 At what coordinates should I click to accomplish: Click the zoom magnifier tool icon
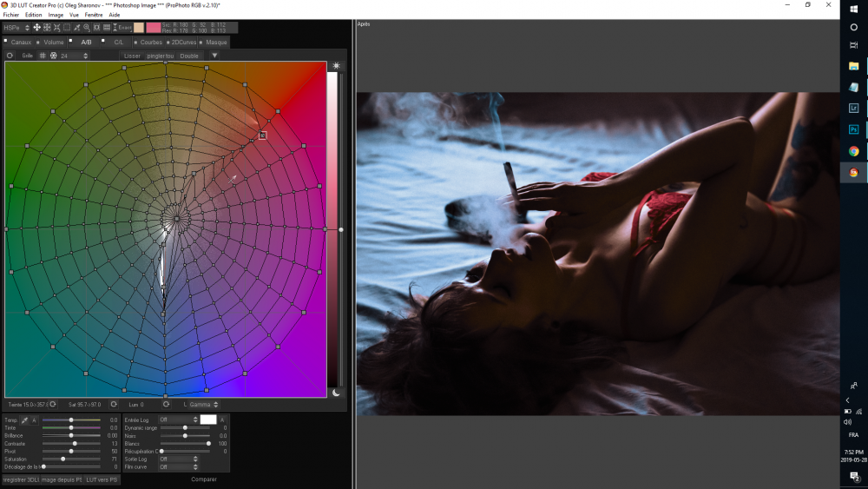86,28
